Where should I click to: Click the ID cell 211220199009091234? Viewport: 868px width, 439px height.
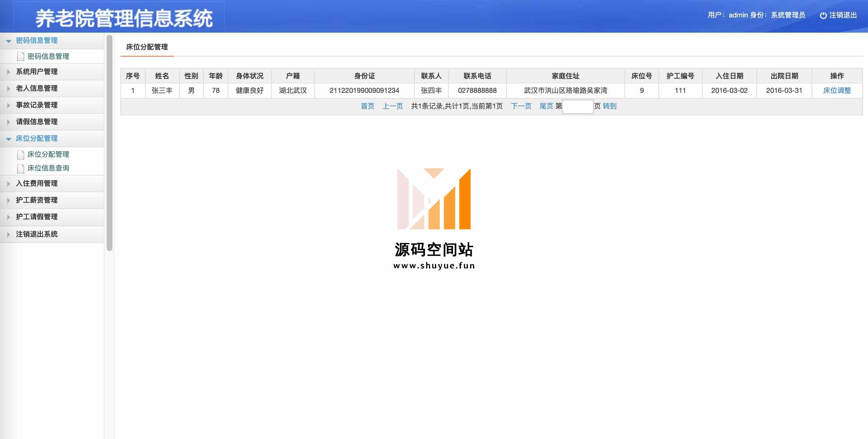[x=364, y=90]
